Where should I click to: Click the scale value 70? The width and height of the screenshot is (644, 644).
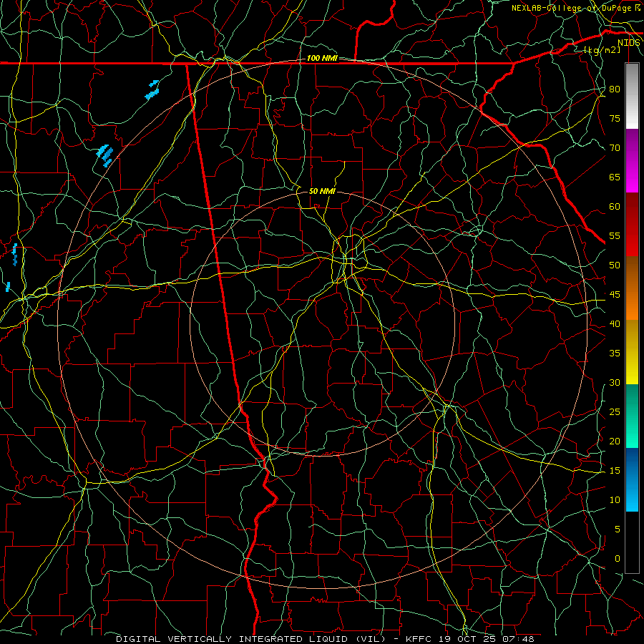615,148
